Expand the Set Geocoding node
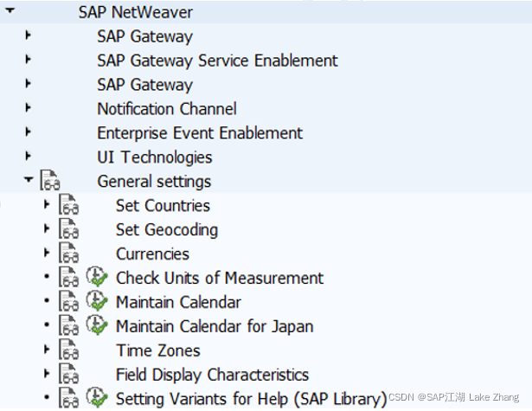This screenshot has width=532, height=411. (47, 228)
